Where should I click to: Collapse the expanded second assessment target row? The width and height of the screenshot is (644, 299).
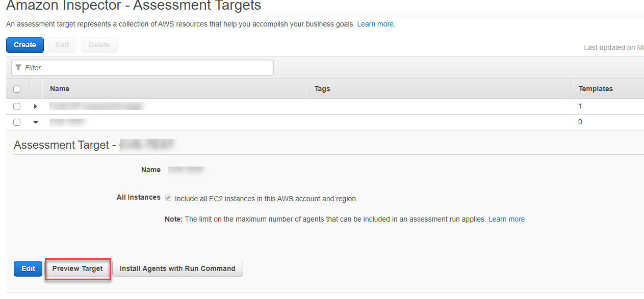click(35, 122)
